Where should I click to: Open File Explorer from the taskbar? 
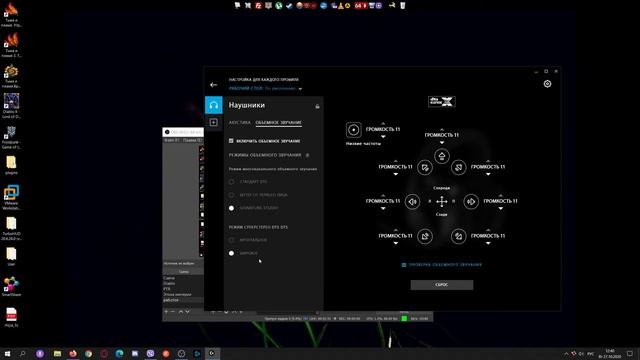pos(57,353)
